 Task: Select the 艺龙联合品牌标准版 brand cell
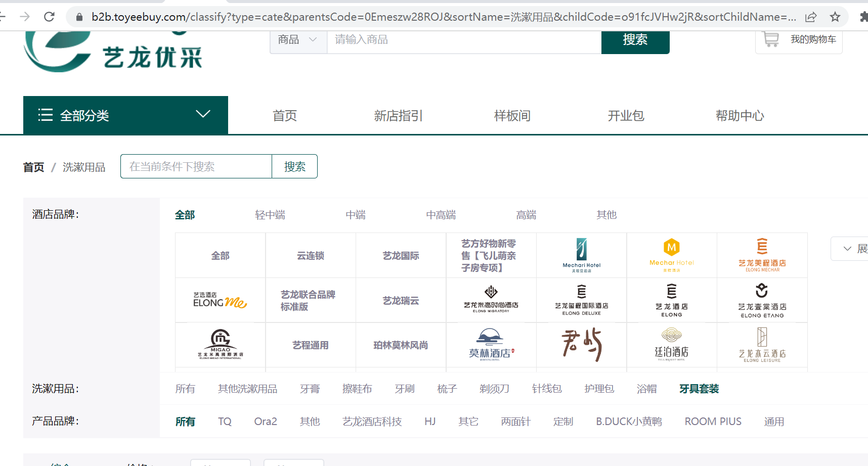[x=311, y=300]
